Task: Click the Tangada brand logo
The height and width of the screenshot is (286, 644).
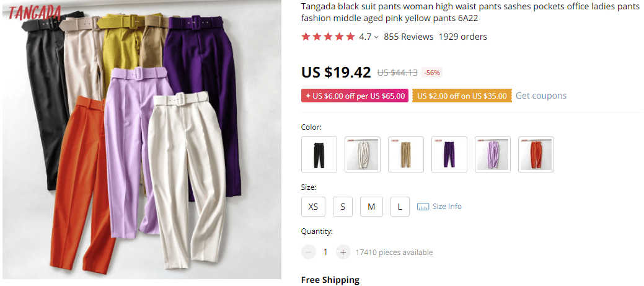Action: pos(34,12)
